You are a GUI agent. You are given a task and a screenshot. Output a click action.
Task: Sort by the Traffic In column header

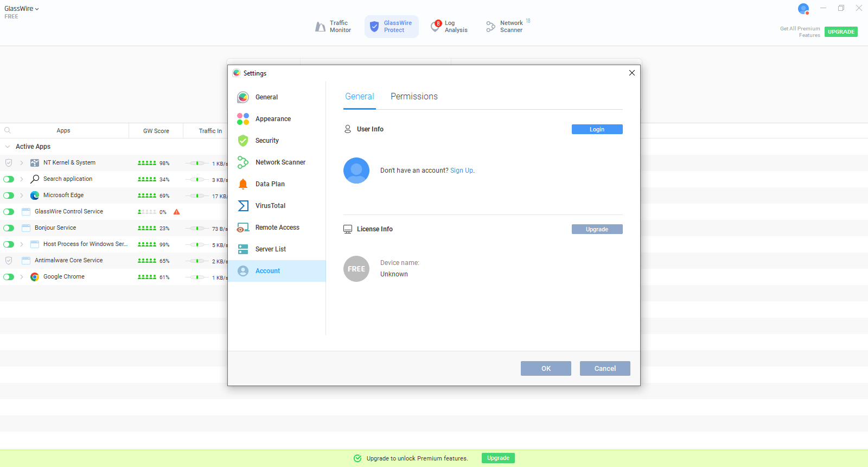click(210, 131)
